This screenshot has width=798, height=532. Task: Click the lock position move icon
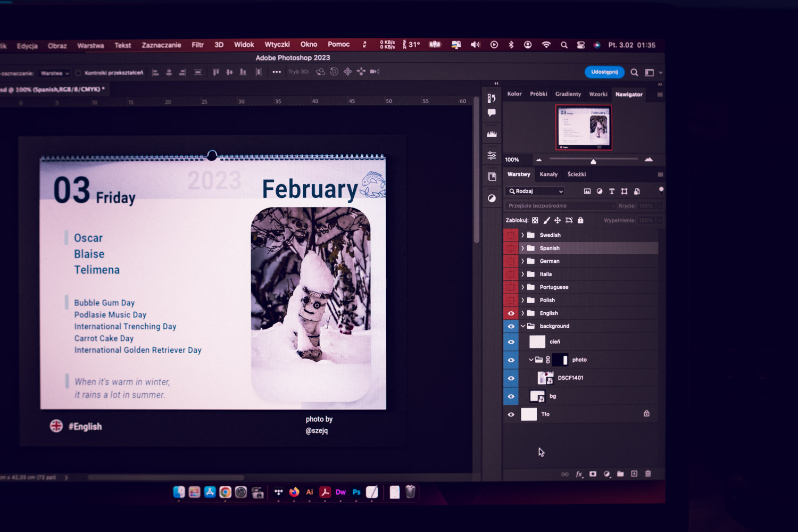(x=558, y=220)
